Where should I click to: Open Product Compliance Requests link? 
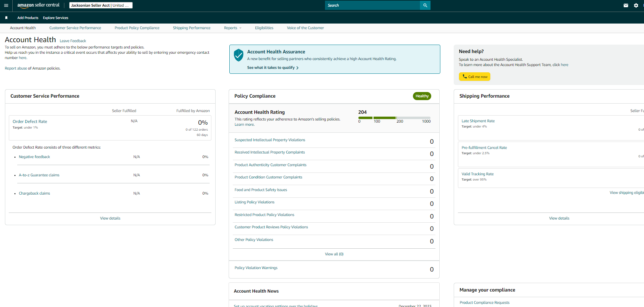[484, 302]
